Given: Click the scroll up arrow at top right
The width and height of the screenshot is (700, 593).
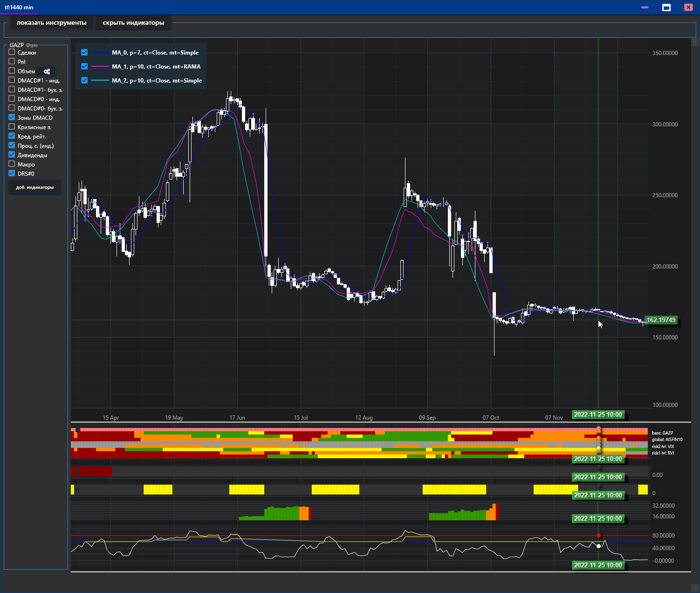Looking at the screenshot, I should tap(694, 42).
